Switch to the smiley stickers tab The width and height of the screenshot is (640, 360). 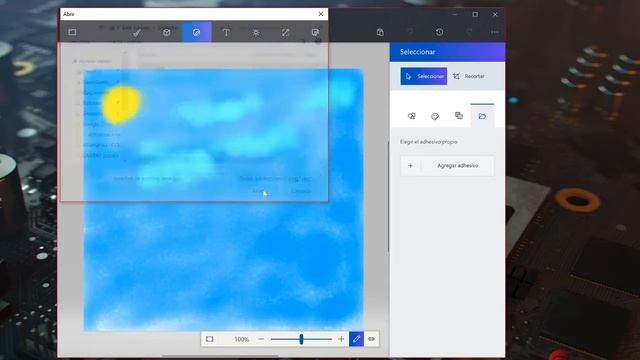(x=435, y=116)
